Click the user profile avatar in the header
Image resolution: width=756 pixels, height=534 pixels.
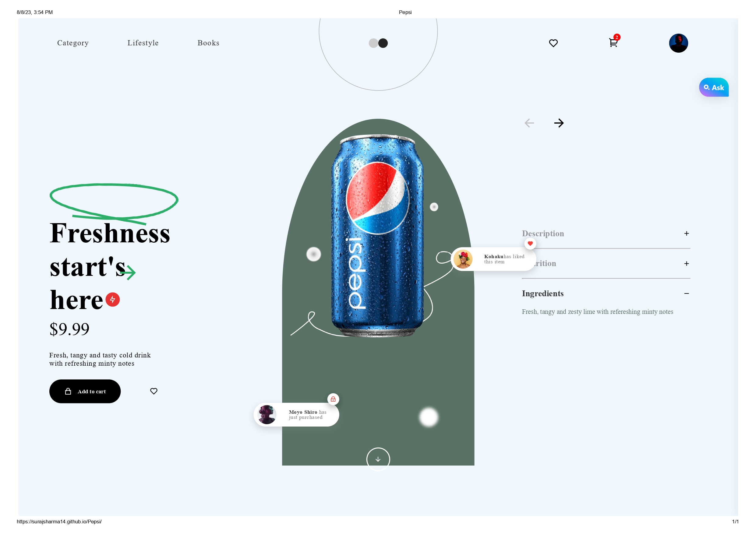click(679, 43)
